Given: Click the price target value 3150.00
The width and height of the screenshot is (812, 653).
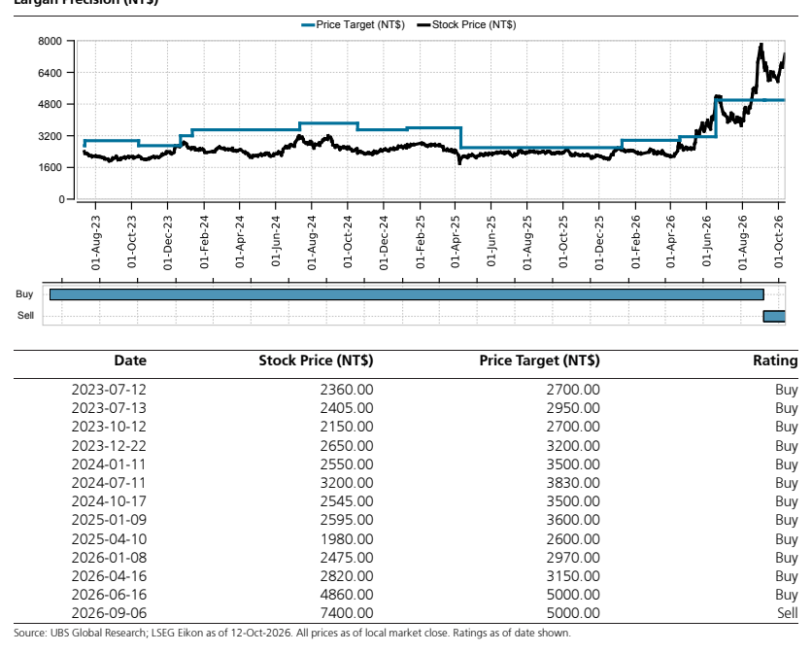Looking at the screenshot, I should (x=573, y=576).
